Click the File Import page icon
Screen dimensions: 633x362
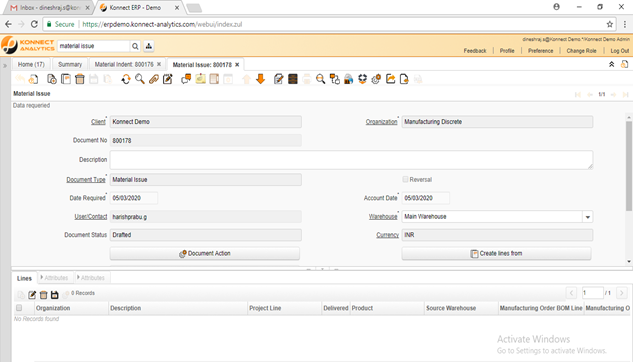point(404,79)
